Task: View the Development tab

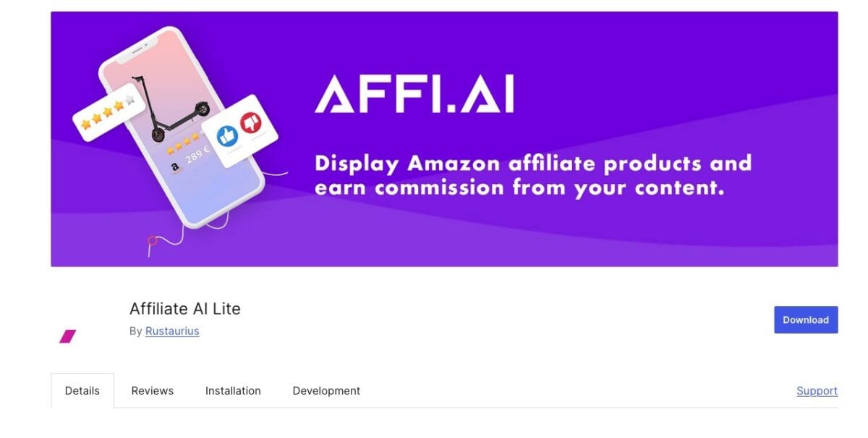Action: click(326, 390)
